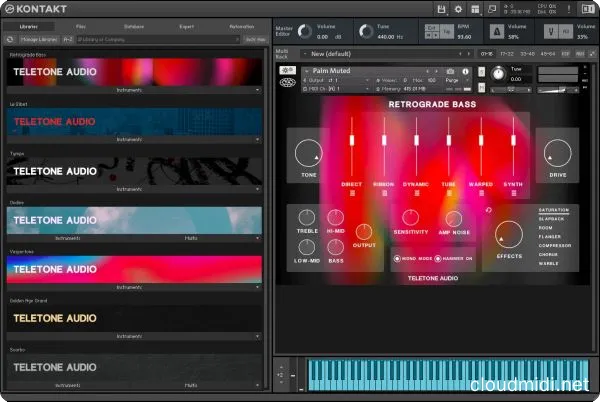Click the menu icon under RIBBON
This screenshot has height=402, width=600.
coord(385,193)
